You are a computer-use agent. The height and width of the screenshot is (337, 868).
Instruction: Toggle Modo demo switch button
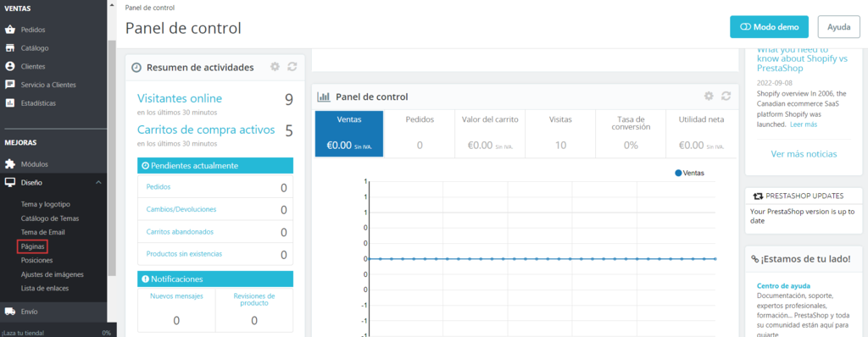tap(769, 26)
